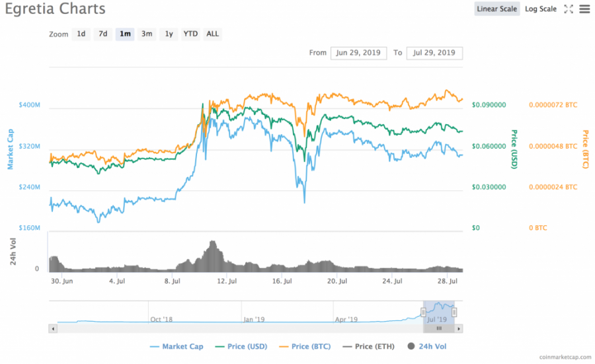The width and height of the screenshot is (595, 364).
Task: Click navigator scroll right arrow
Action: pyautogui.click(x=459, y=329)
